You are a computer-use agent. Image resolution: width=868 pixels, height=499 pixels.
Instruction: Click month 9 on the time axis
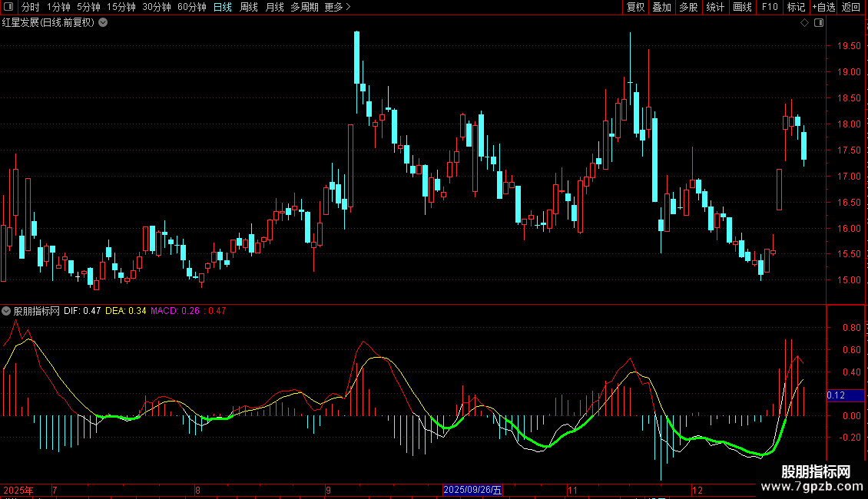[x=328, y=490]
